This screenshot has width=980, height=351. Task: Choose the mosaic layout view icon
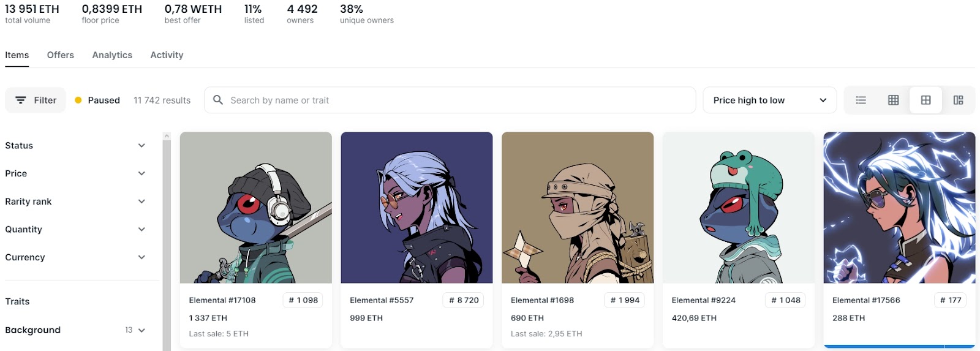(x=958, y=100)
